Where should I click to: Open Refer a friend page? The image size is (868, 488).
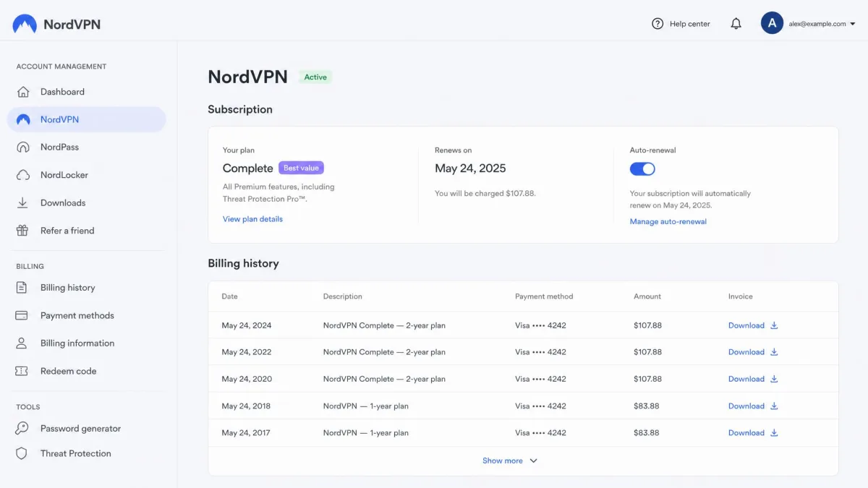pyautogui.click(x=87, y=231)
